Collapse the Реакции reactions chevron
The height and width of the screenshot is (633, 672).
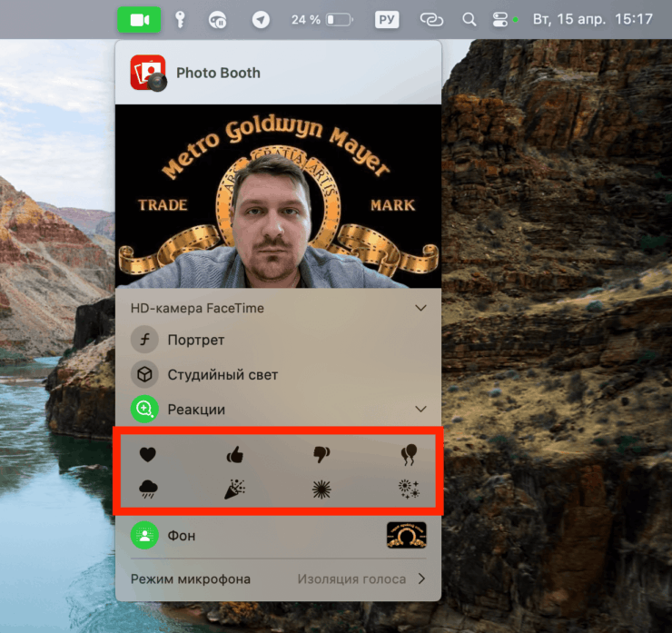coord(420,410)
